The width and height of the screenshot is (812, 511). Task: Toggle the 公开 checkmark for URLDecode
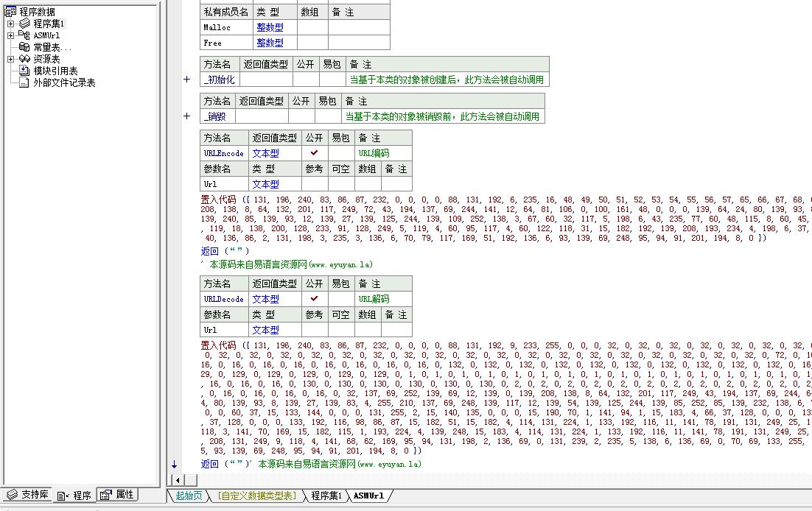[315, 299]
